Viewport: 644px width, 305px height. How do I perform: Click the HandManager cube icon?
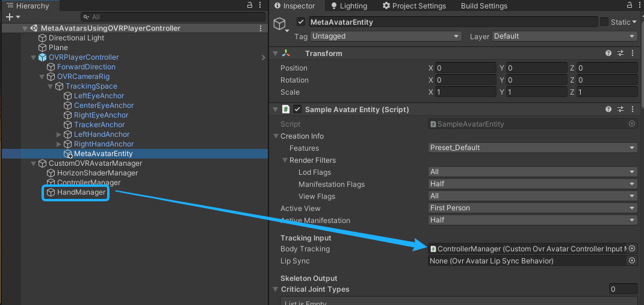(x=51, y=192)
